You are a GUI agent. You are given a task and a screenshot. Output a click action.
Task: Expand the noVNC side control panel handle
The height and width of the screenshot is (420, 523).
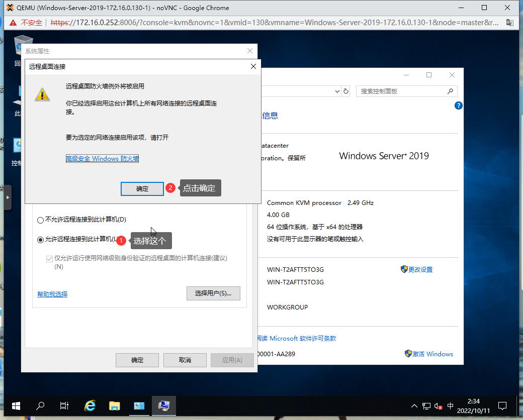click(8, 197)
